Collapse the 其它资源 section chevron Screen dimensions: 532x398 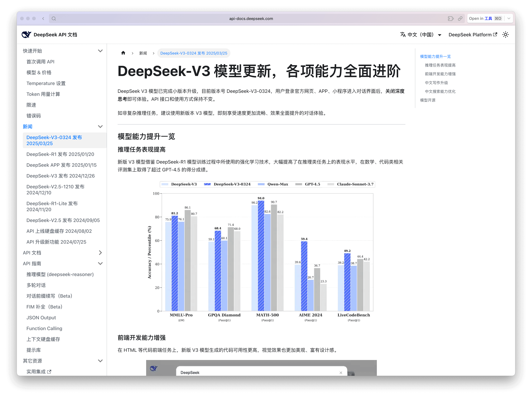[100, 361]
